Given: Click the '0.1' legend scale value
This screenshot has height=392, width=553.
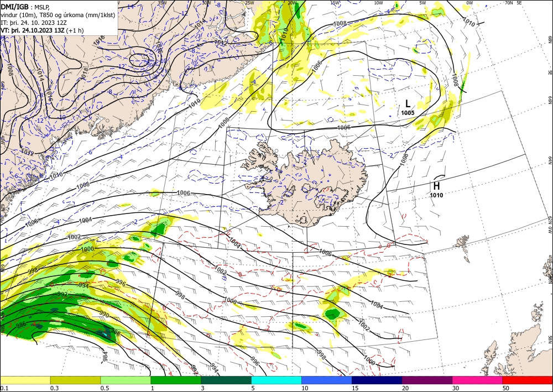Looking at the screenshot, I should pyautogui.click(x=4, y=388).
